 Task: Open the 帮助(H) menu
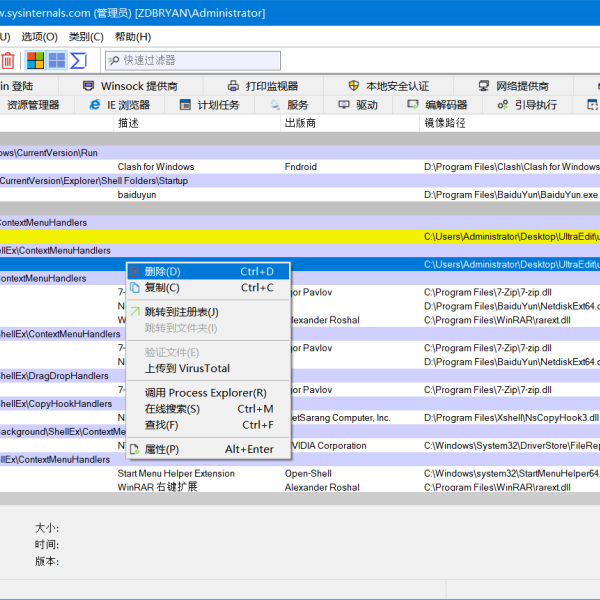click(133, 37)
